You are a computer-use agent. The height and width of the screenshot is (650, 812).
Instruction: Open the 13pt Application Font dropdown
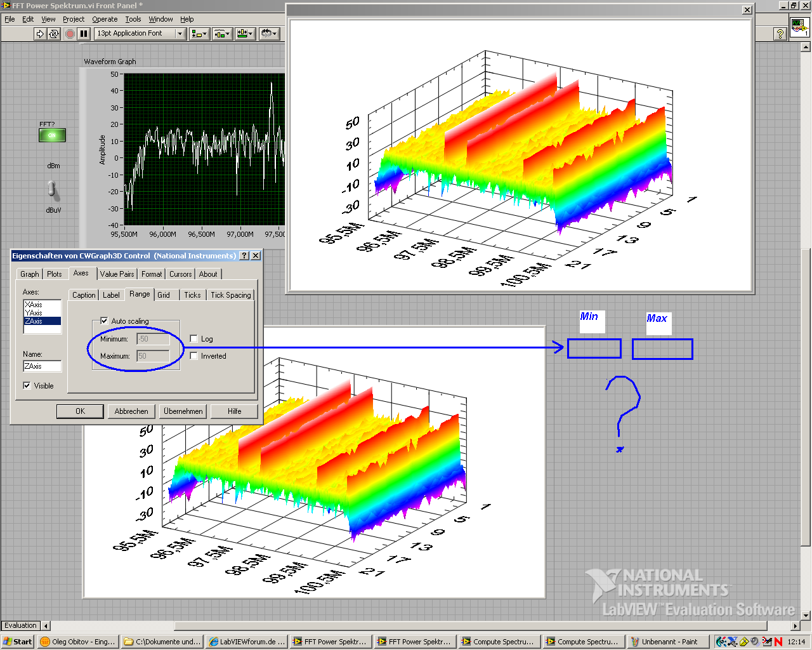[x=140, y=34]
